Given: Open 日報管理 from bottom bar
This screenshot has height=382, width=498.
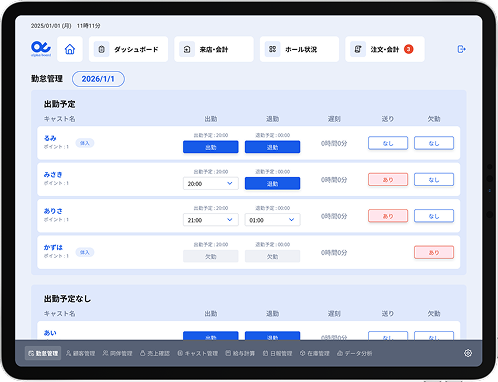Looking at the screenshot, I should coord(277,353).
